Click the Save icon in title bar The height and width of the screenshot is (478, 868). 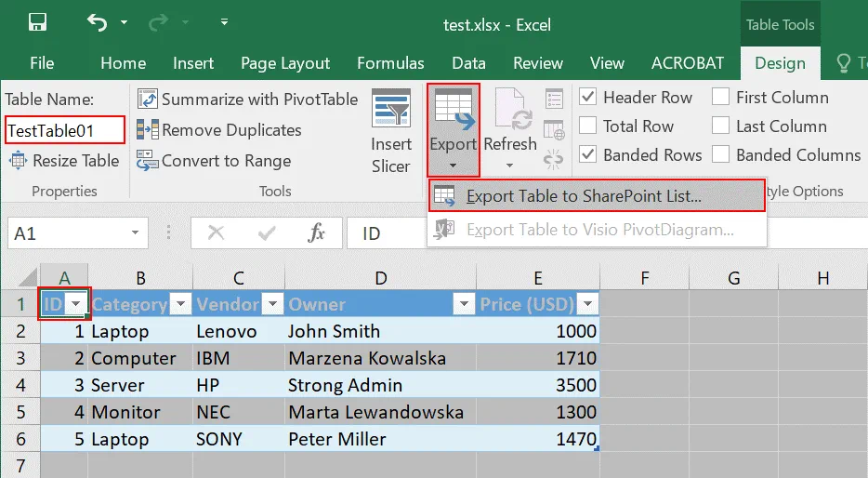pyautogui.click(x=37, y=21)
